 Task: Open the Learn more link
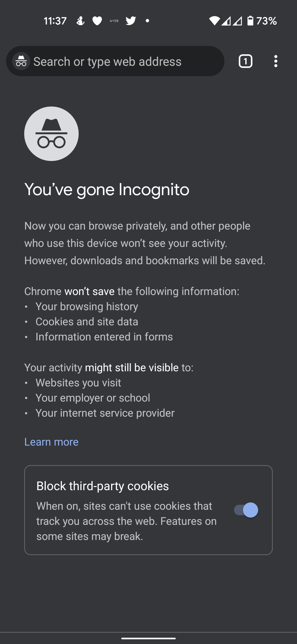coord(51,442)
